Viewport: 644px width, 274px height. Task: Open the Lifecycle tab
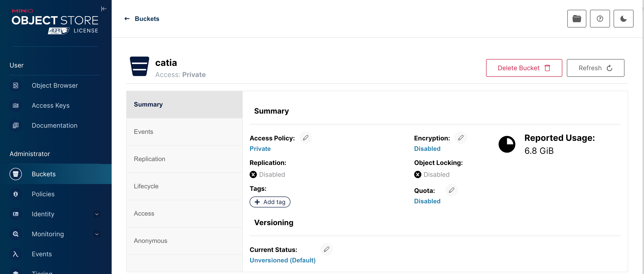click(146, 186)
